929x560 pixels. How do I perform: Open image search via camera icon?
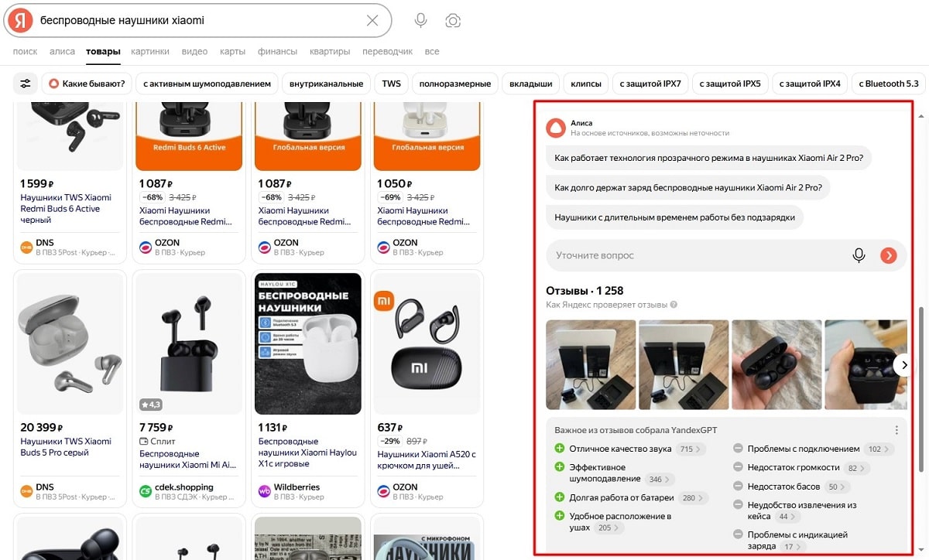[x=453, y=21]
